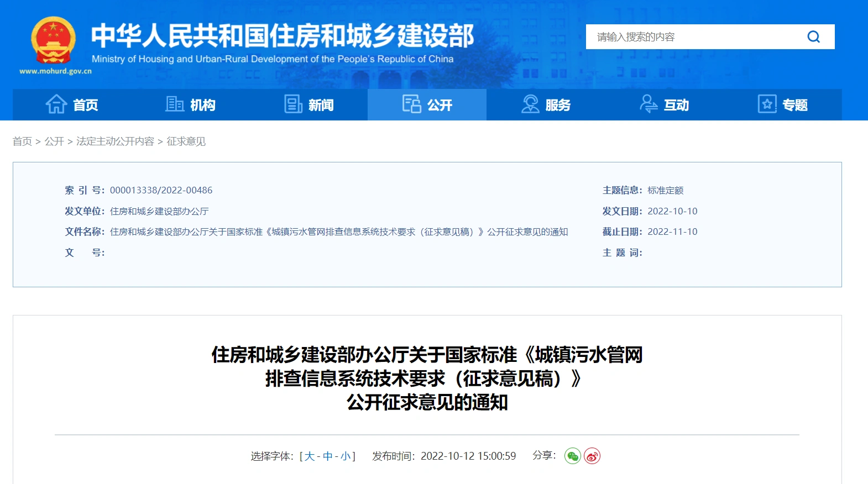Open 法定主动公开内容 breadcrumb link
Screen dimensions: 868x484
(115, 141)
